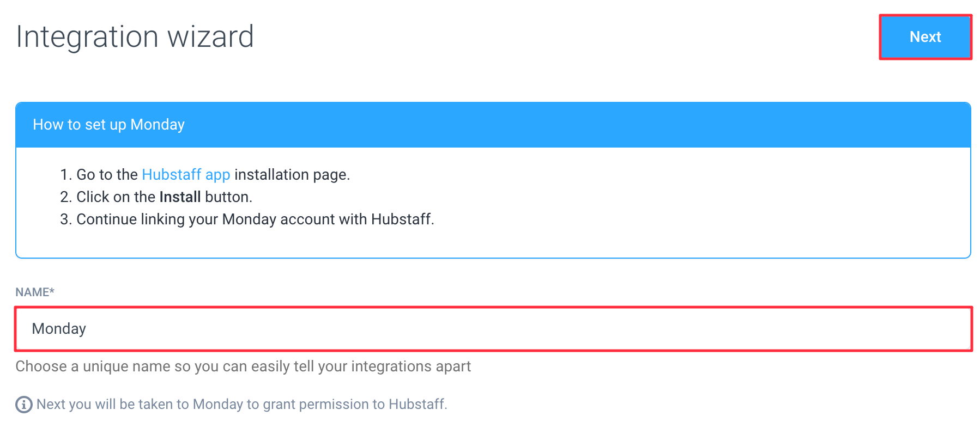Click the list number 3 marker
Viewport: 980px width, 428px height.
(x=65, y=219)
